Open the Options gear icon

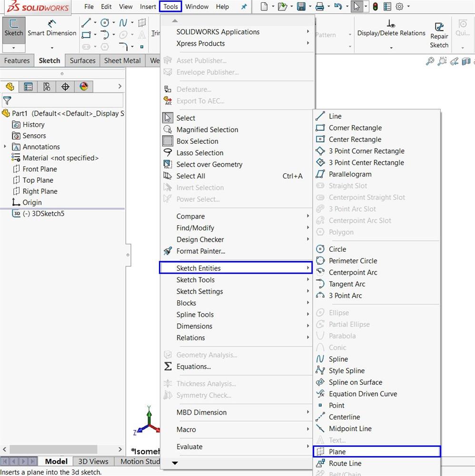click(x=399, y=6)
